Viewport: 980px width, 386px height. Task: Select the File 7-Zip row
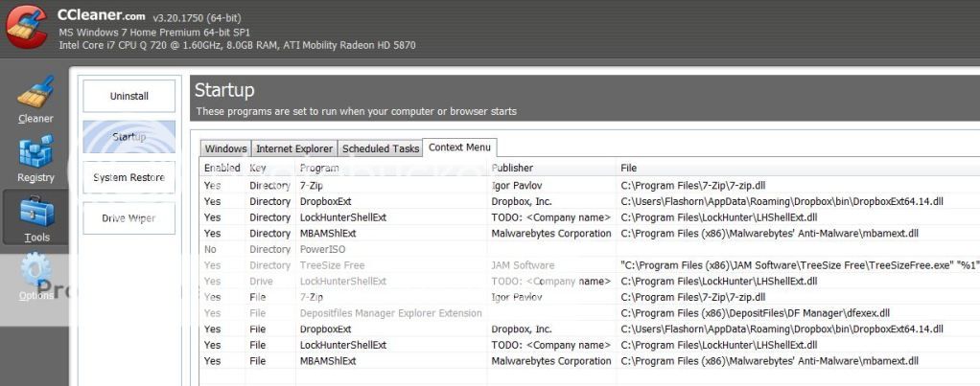590,297
